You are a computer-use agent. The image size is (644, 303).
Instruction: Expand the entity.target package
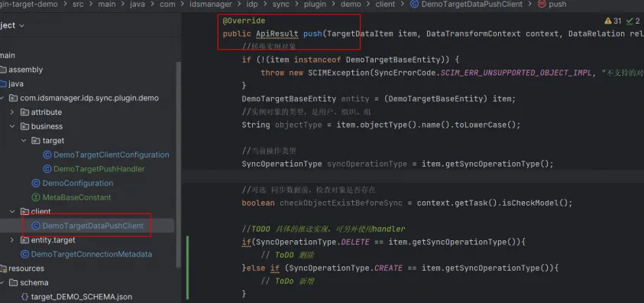pos(12,240)
